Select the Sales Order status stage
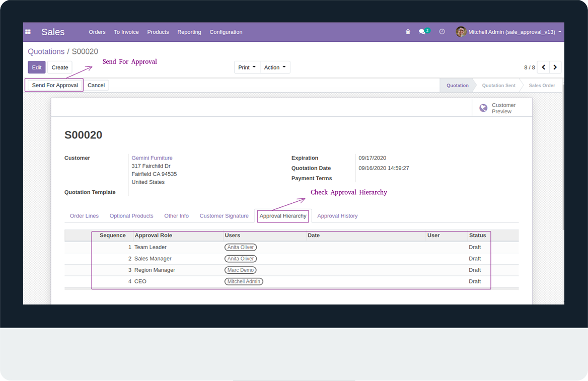This screenshot has width=588, height=381. (542, 86)
